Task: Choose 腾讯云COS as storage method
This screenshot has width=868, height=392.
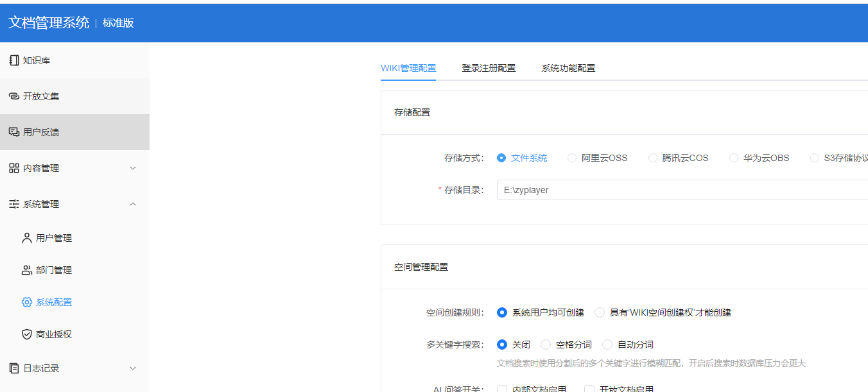Action: 653,157
